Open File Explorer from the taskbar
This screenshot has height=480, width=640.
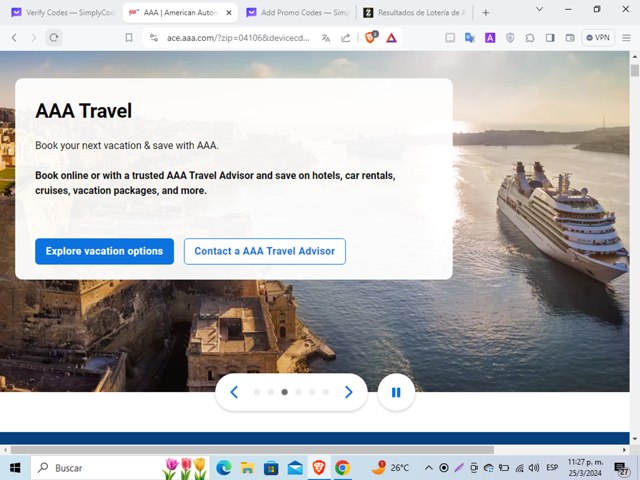click(247, 468)
